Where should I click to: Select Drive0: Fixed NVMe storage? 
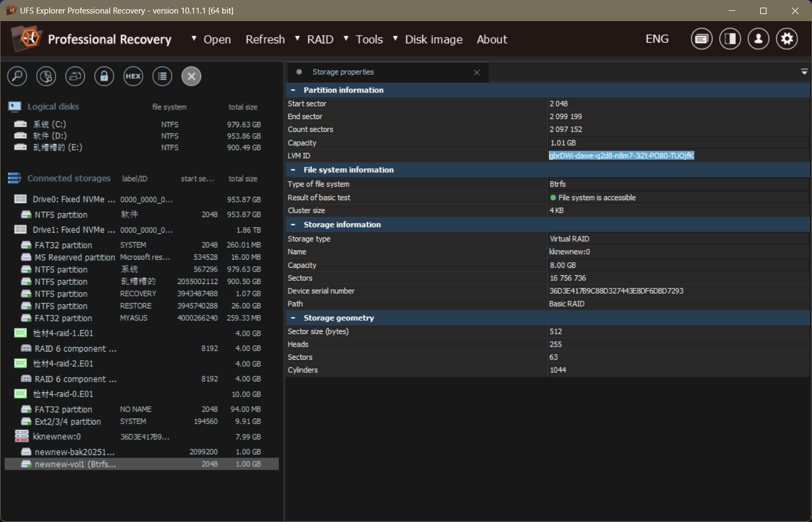point(142,200)
